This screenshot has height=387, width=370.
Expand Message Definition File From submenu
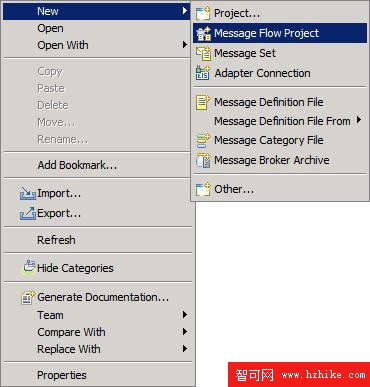click(x=359, y=120)
